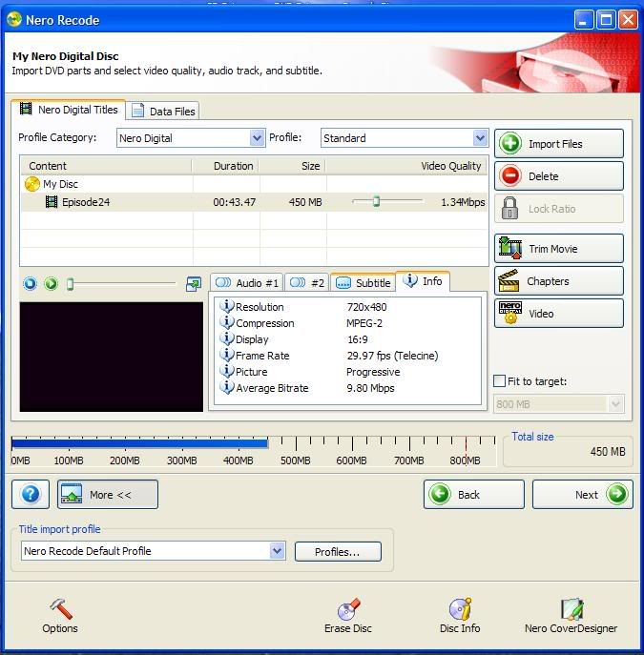644x655 pixels.
Task: Adjust the Episode24 video quality slider
Action: pos(376,201)
